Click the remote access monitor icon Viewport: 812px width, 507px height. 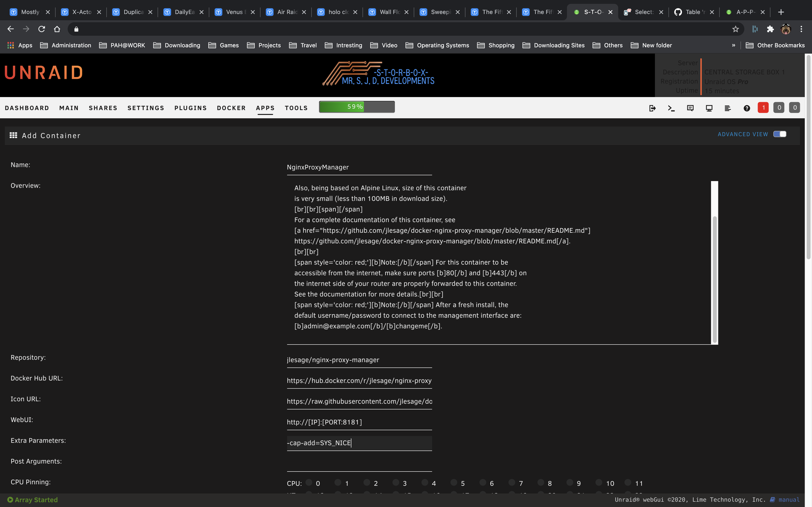click(709, 108)
